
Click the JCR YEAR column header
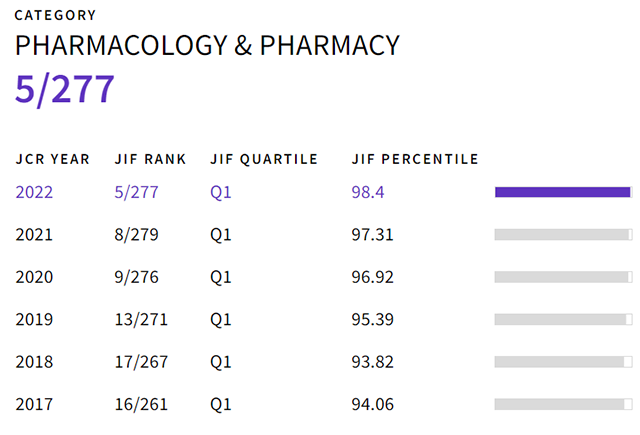point(53,159)
